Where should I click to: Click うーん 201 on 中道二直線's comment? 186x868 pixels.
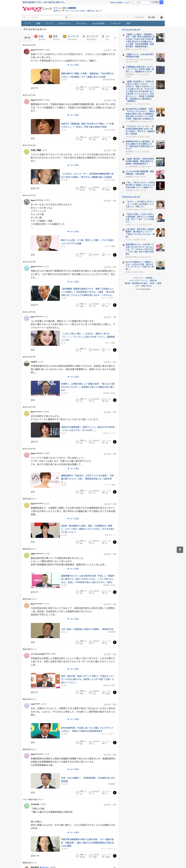click(106, 189)
